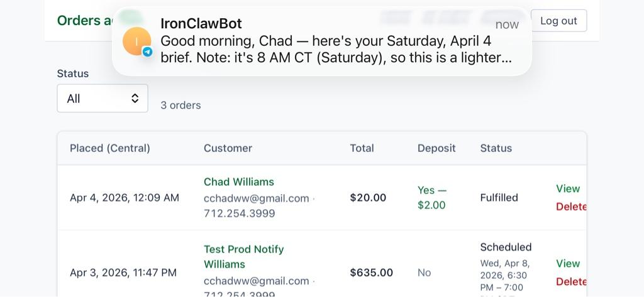Image resolution: width=644 pixels, height=297 pixels.
Task: Click the Test Prod Notify Williams name
Action: click(243, 257)
